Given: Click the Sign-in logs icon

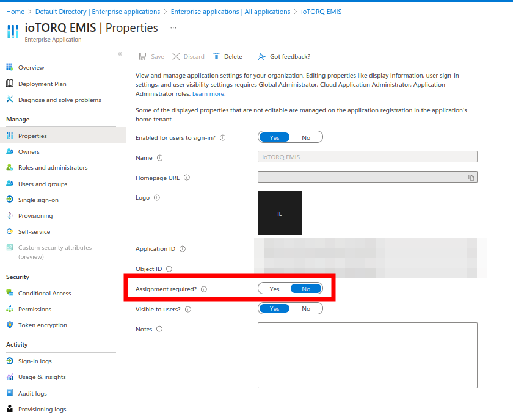Looking at the screenshot, I should [x=10, y=361].
